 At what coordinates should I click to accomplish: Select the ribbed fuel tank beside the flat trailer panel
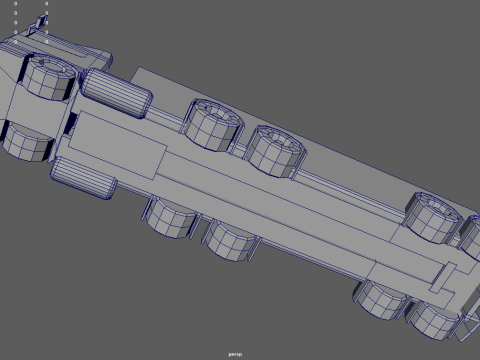tap(117, 93)
